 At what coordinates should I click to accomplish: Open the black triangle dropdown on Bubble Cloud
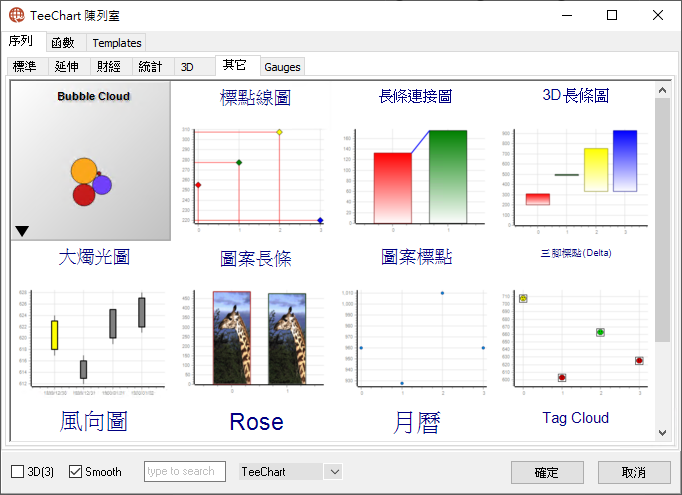(x=22, y=231)
